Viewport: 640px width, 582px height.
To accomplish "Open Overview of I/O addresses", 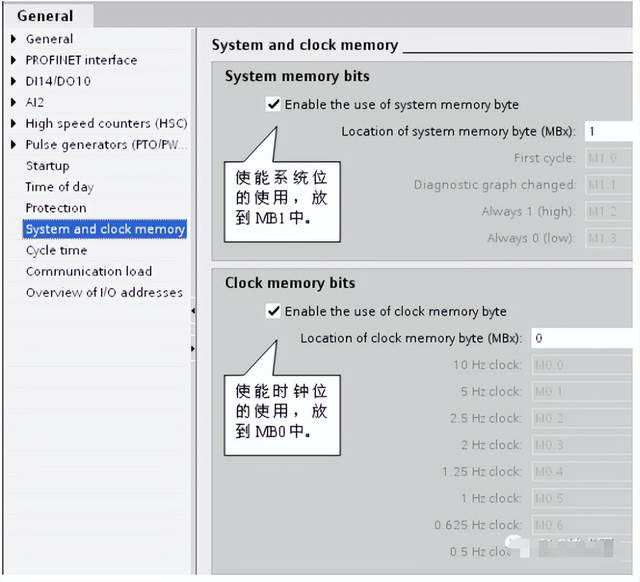I will point(104,292).
